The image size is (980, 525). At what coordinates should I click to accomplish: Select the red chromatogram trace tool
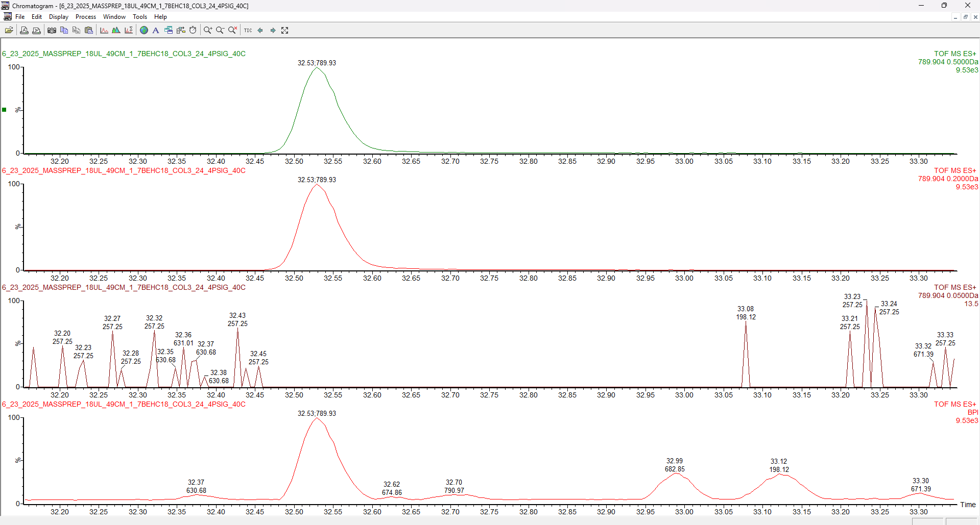pos(104,30)
